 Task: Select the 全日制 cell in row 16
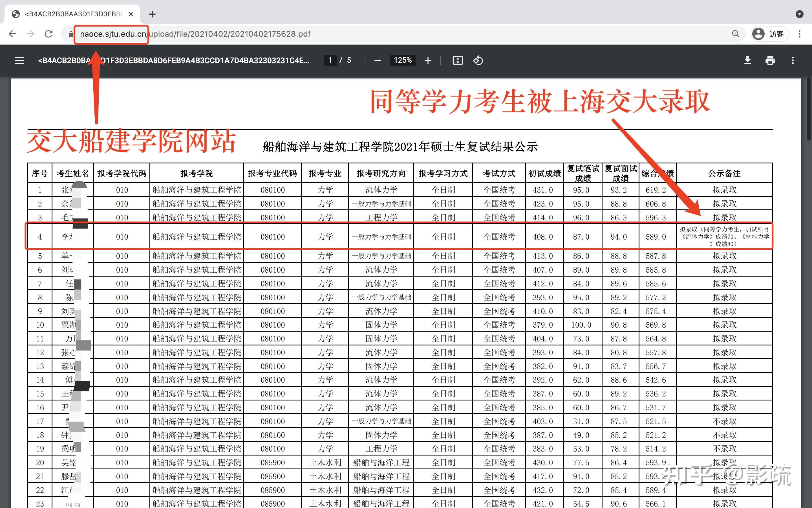443,408
